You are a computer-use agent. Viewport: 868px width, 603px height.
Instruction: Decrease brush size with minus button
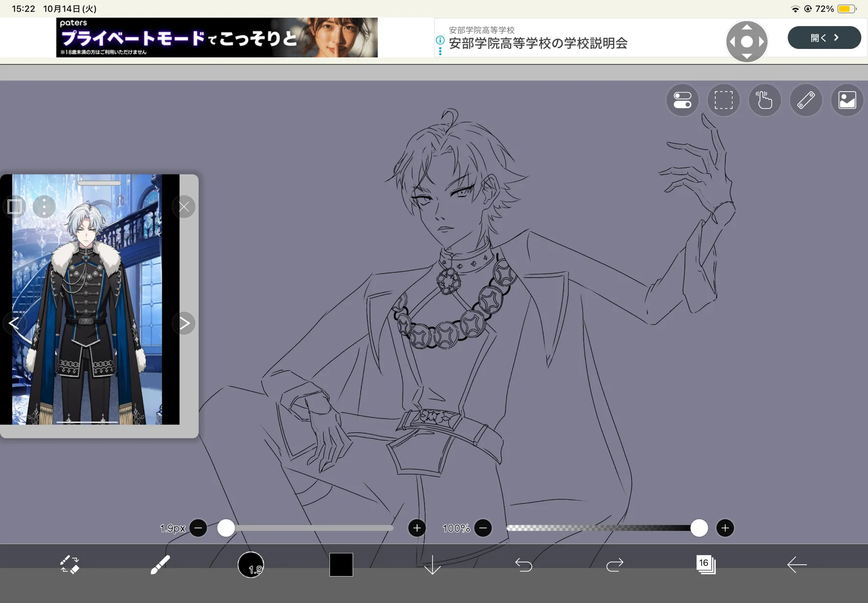198,528
